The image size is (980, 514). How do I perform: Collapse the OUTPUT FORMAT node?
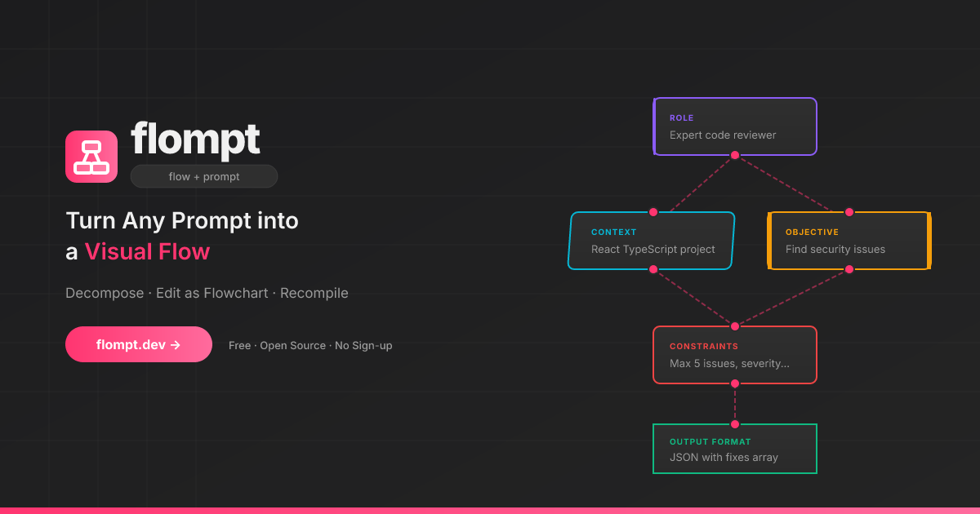pos(734,448)
